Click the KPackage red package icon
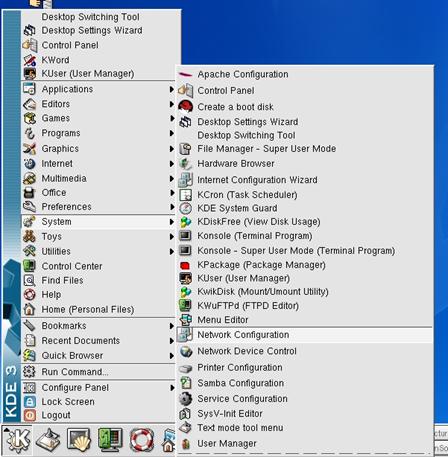This screenshot has width=448, height=457. coord(185,265)
